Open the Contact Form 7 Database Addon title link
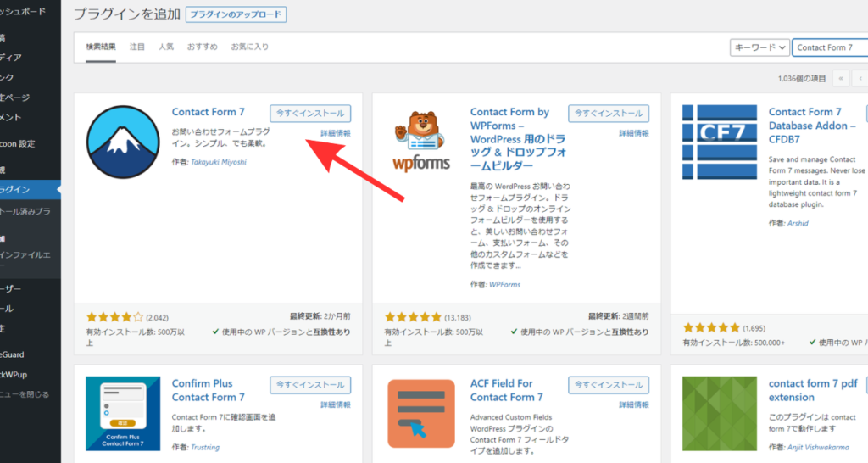The image size is (868, 463). 812,126
